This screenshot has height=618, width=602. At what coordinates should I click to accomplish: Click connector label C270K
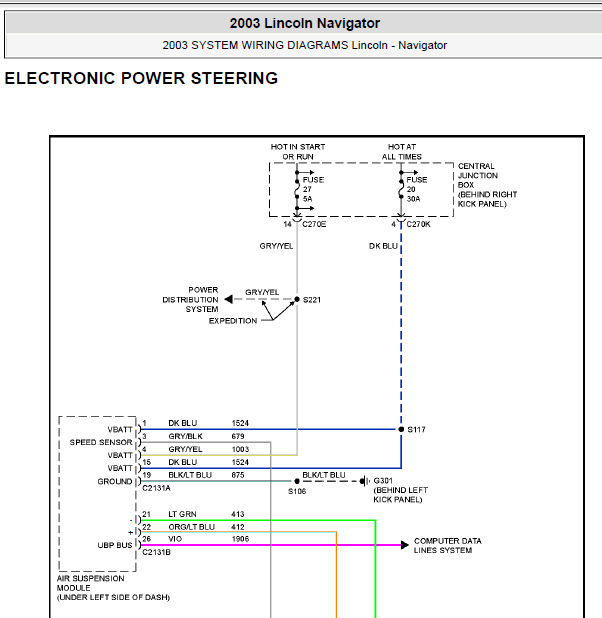[x=418, y=224]
